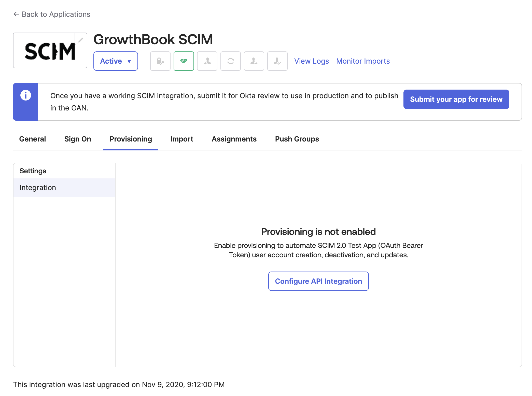Open the View Logs link
Viewport: 532px width, 396px height.
(312, 61)
